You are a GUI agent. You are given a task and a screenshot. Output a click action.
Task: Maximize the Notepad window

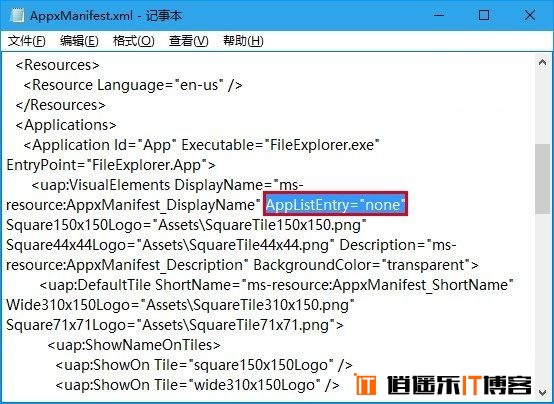coord(484,16)
